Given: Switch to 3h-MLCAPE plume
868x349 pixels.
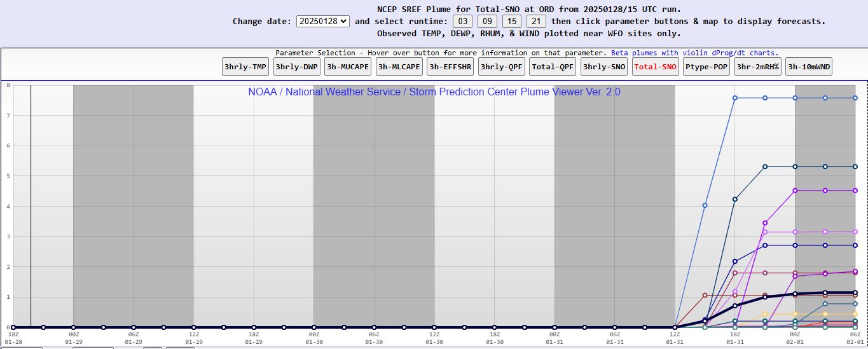Looking at the screenshot, I should pos(399,66).
